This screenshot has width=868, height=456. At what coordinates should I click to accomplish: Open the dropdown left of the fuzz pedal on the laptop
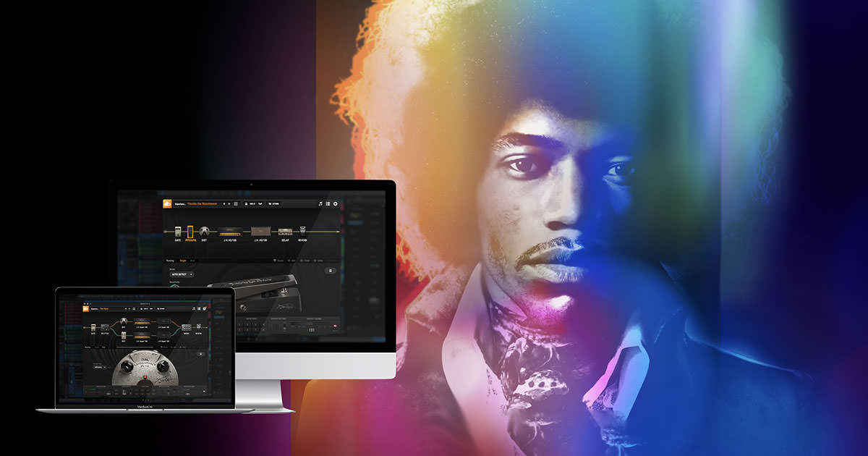coord(101,367)
